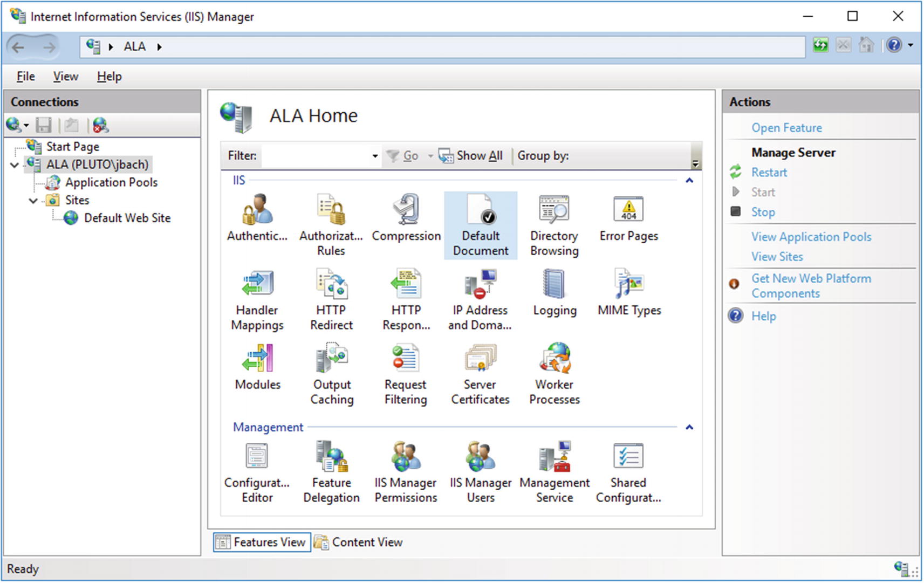
Task: Click View Application Pools link
Action: pos(811,237)
